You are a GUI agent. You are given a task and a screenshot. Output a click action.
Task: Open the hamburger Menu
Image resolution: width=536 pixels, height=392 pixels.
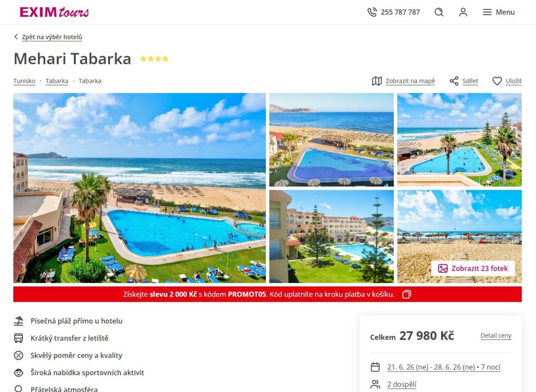[499, 12]
